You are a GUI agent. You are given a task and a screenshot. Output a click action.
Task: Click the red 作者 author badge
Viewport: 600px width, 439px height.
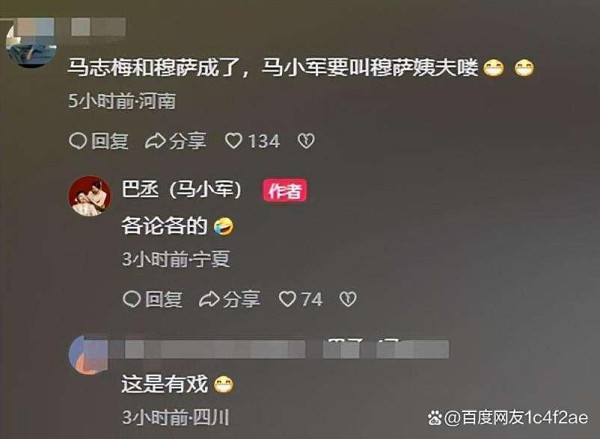[x=285, y=190]
